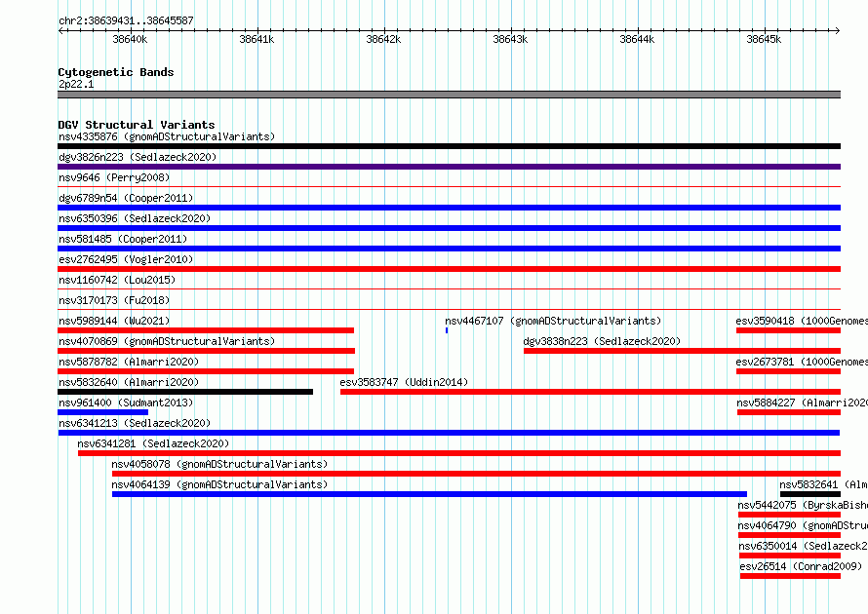Open nsv581485 Cooper2011 variant

pos(123,239)
